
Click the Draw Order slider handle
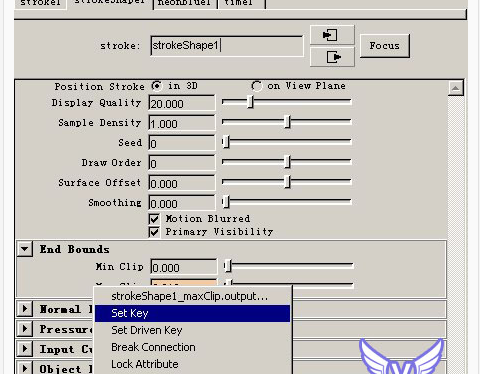click(287, 162)
